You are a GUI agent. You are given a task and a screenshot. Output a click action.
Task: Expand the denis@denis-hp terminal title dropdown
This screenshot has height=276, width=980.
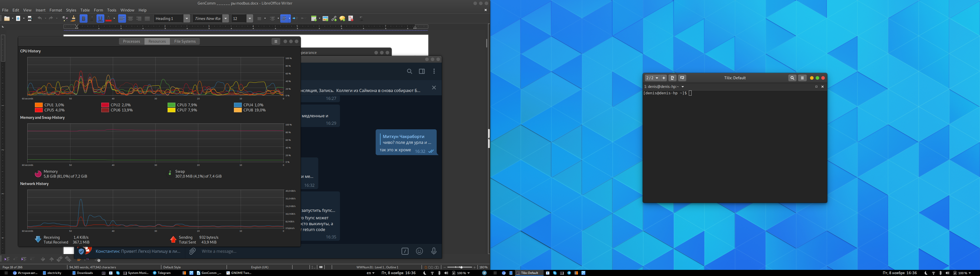pyautogui.click(x=683, y=87)
